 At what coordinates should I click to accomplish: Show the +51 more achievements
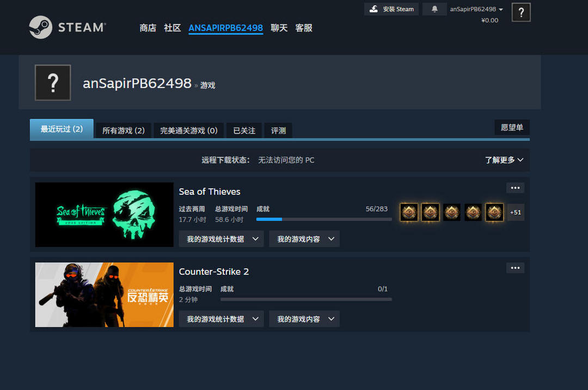pyautogui.click(x=515, y=213)
